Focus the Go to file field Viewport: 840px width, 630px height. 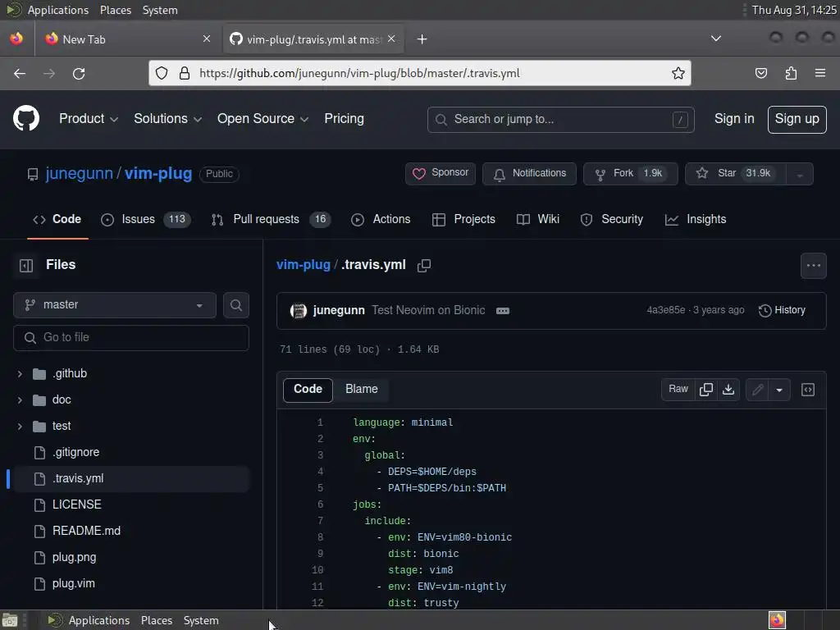131,338
